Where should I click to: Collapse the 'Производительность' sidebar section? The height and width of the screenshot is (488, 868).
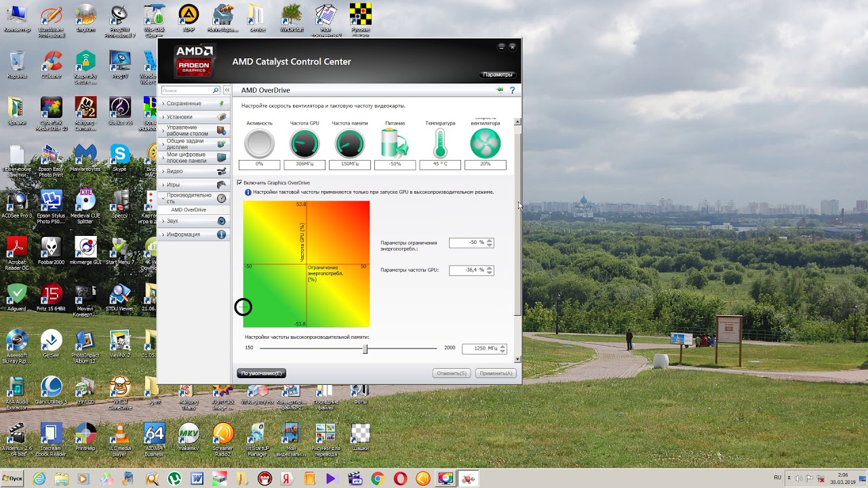click(194, 198)
